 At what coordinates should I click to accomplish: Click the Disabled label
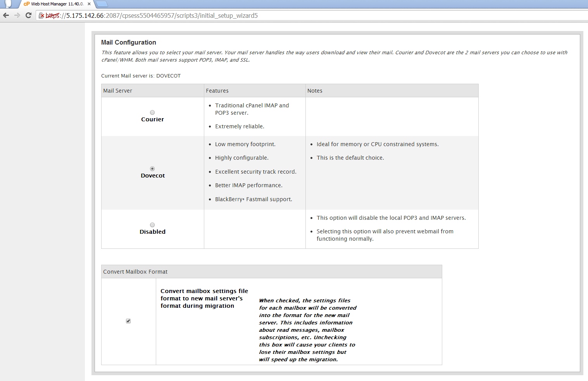click(x=152, y=232)
